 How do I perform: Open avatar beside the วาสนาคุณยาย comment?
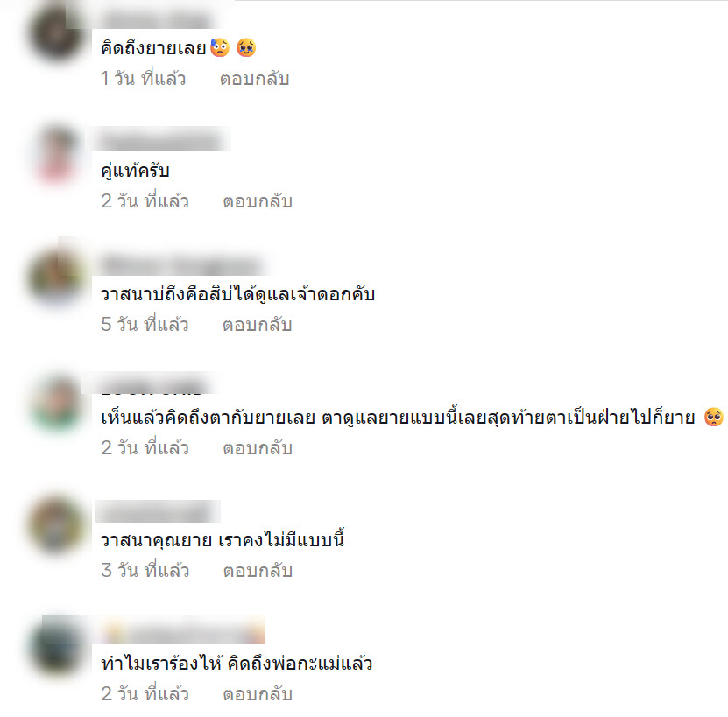coord(57,525)
